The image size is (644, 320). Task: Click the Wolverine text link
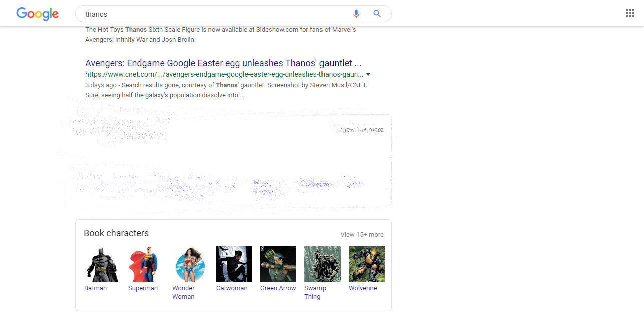363,288
